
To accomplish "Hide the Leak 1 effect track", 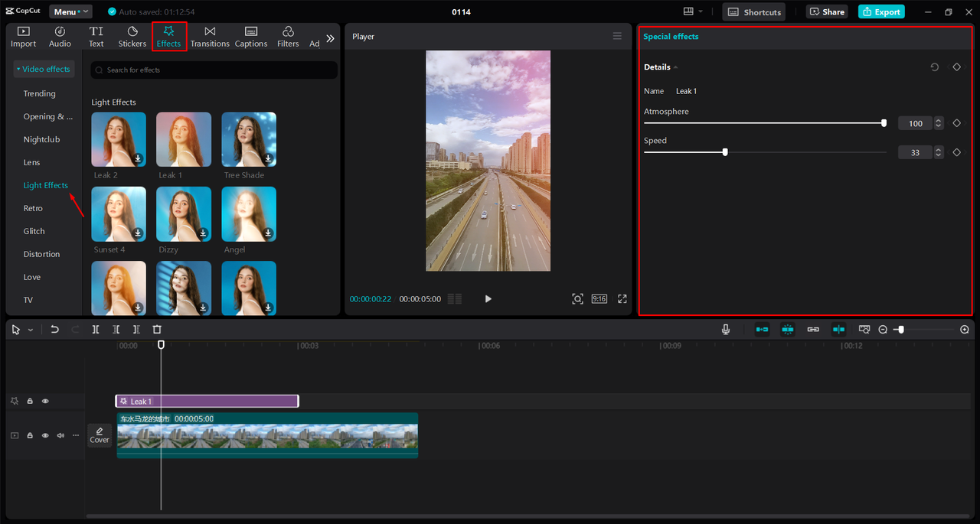I will pyautogui.click(x=45, y=401).
